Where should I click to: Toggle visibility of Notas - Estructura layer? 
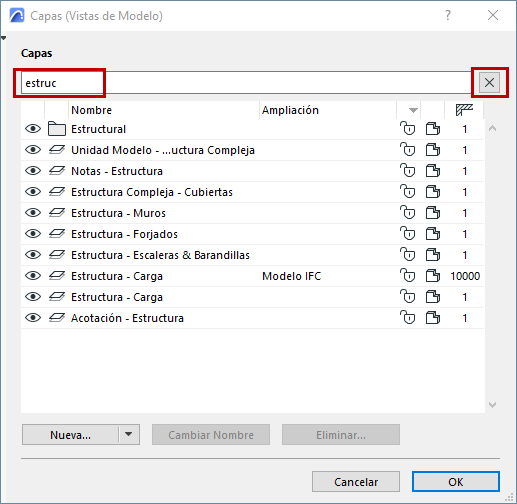33,171
